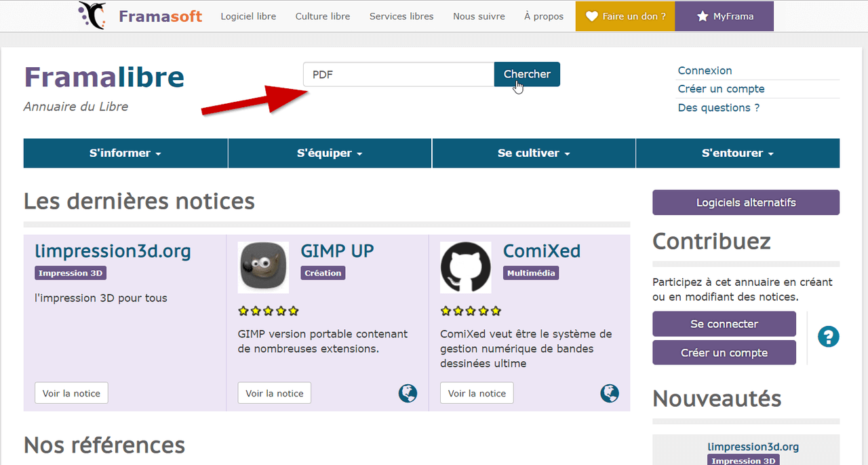This screenshot has width=868, height=465.
Task: Open the Des questions ? link
Action: pyautogui.click(x=719, y=107)
